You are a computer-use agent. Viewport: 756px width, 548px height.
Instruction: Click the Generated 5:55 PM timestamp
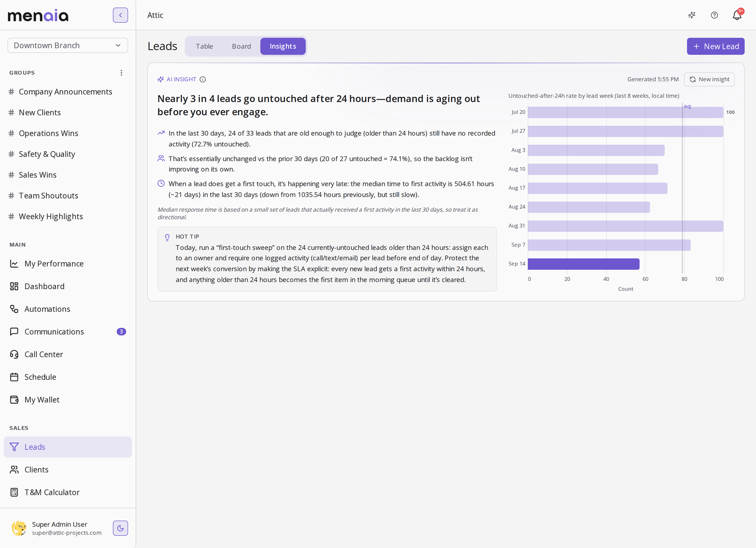(x=653, y=79)
